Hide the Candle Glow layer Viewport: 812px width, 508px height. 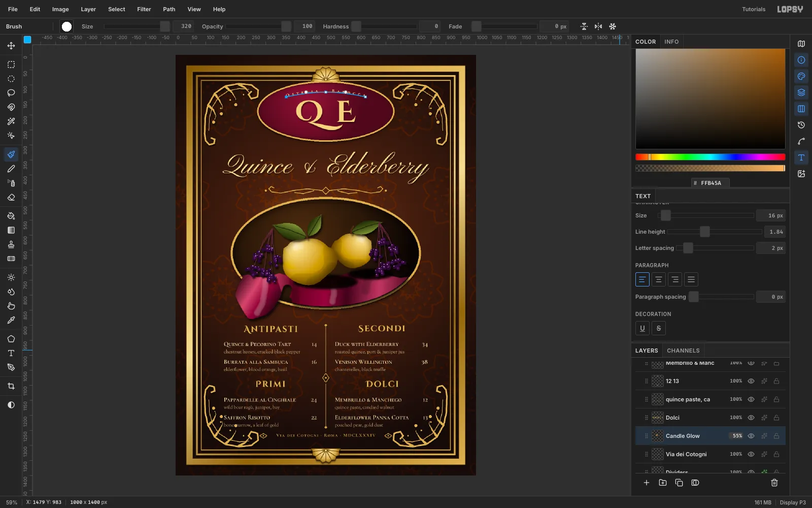coord(751,436)
